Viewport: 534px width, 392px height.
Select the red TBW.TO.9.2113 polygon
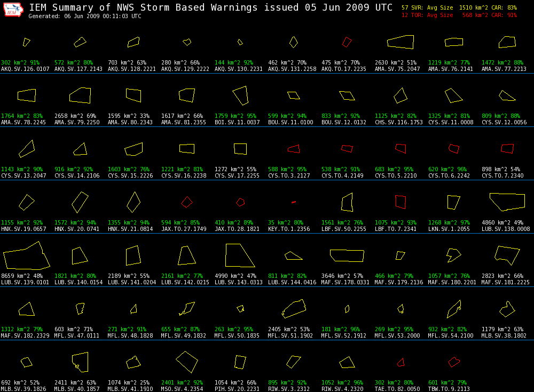click(x=454, y=362)
